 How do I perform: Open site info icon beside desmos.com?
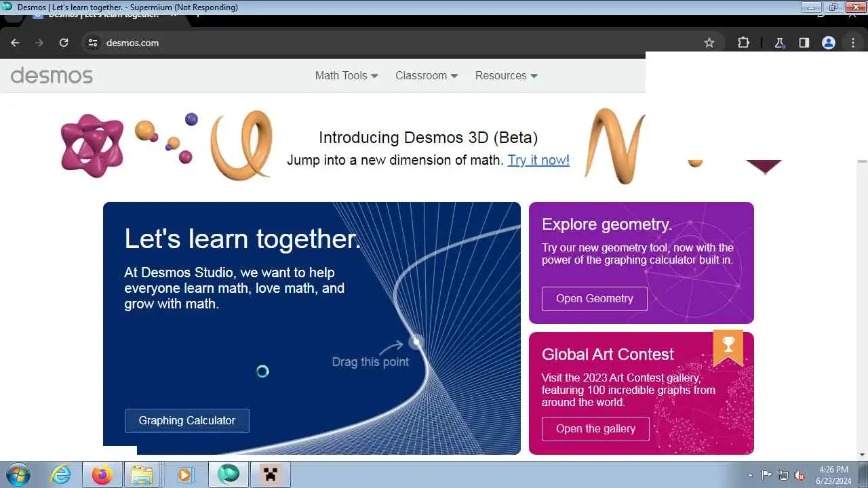coord(93,43)
